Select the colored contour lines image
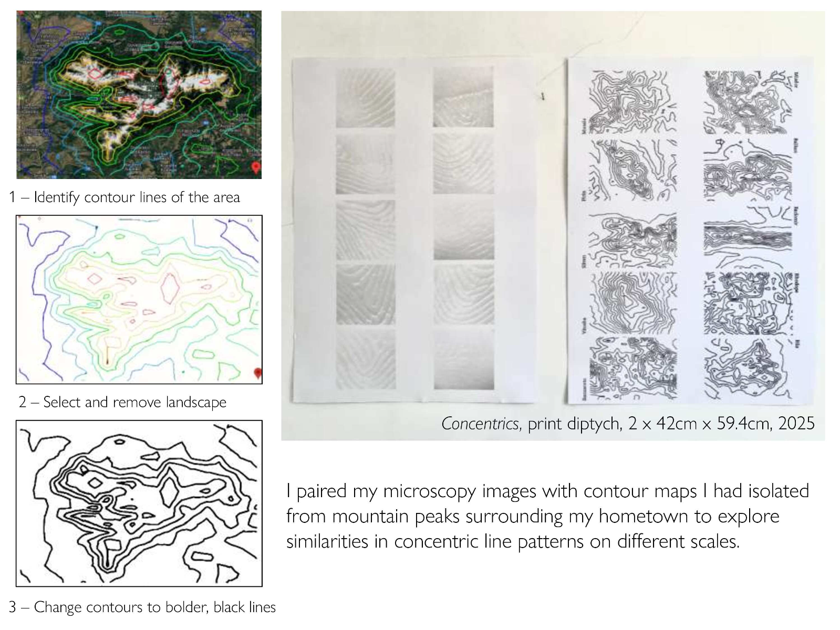840x630 pixels. pos(139,299)
